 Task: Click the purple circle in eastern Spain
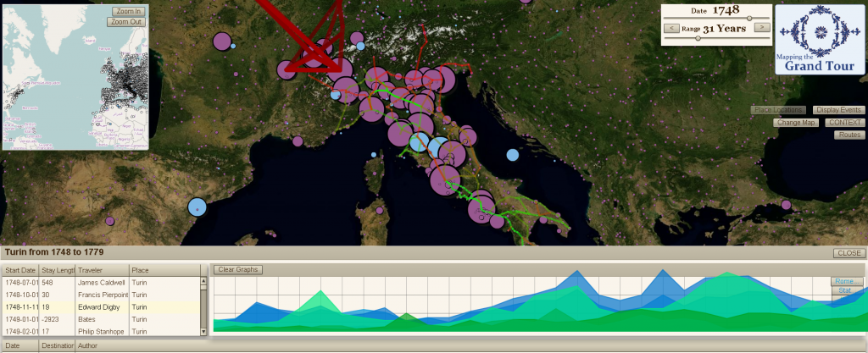pyautogui.click(x=109, y=221)
